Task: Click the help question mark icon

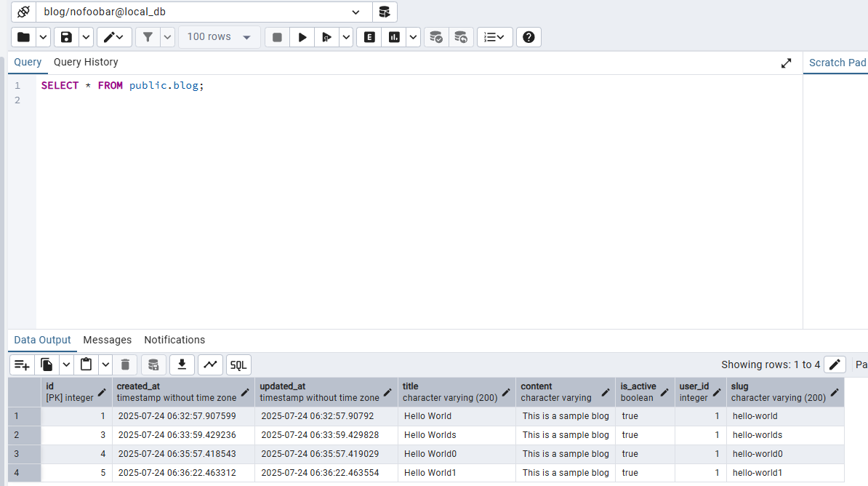Action: 529,37
